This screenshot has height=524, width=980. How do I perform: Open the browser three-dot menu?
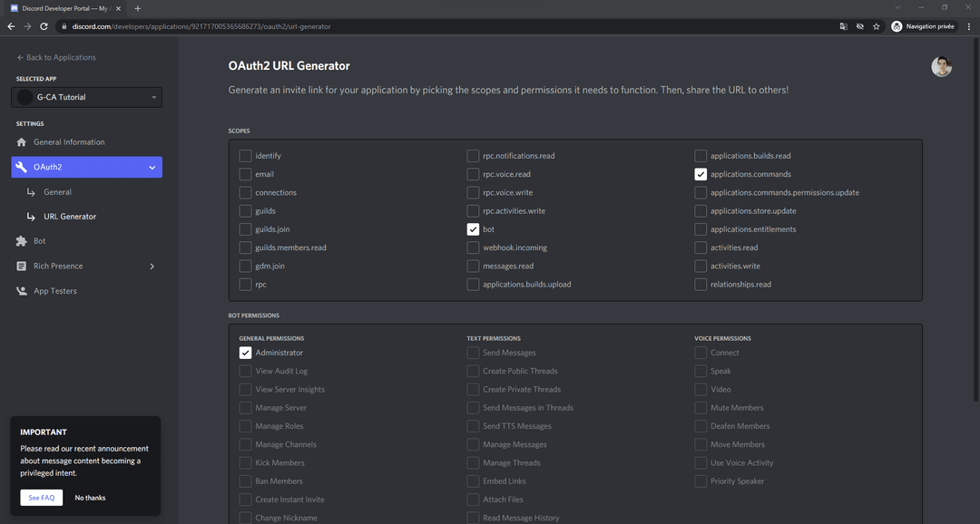[969, 26]
